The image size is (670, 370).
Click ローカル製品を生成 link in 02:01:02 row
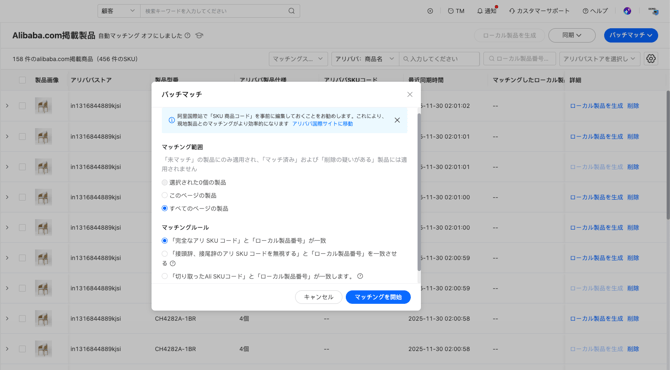click(597, 106)
